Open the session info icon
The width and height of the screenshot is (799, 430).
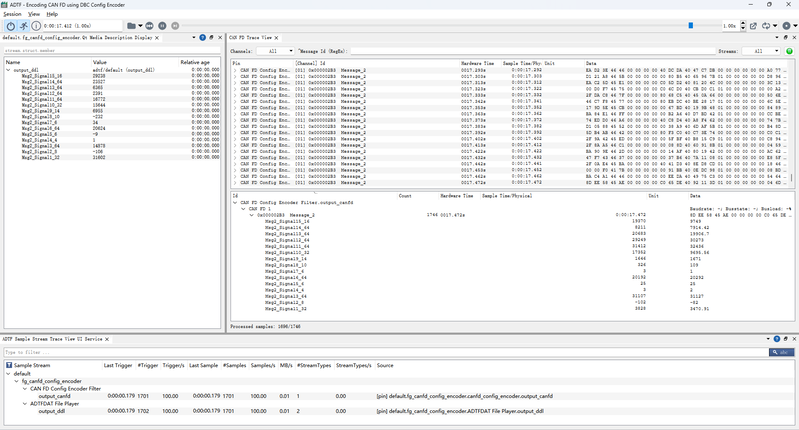36,25
